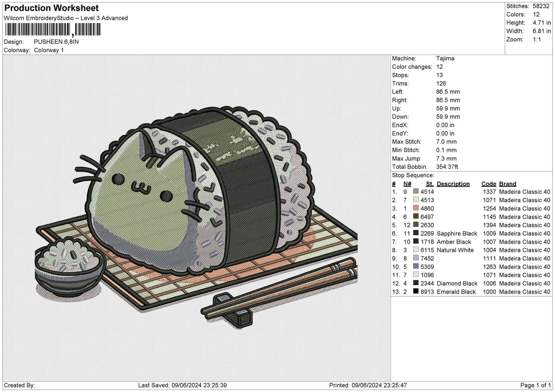Image resolution: width=555 pixels, height=392 pixels.
Task: Click thread code 1007
Action: (x=489, y=242)
